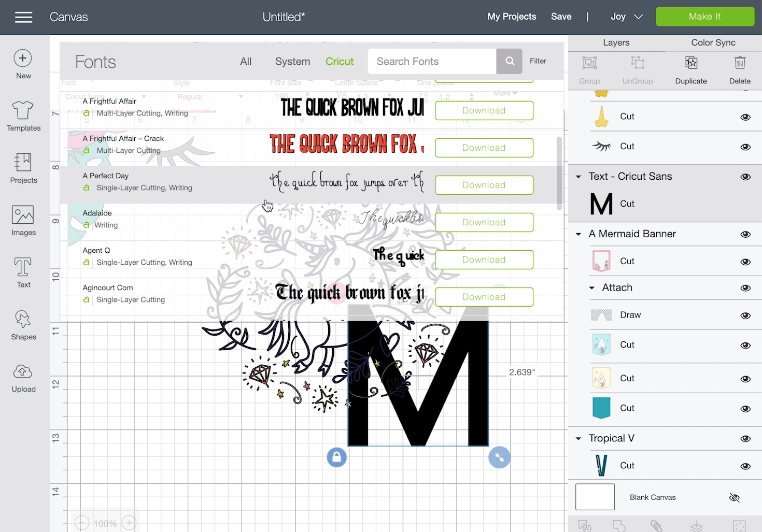Viewport: 762px width, 532px height.
Task: Create a New project
Action: pos(23,64)
